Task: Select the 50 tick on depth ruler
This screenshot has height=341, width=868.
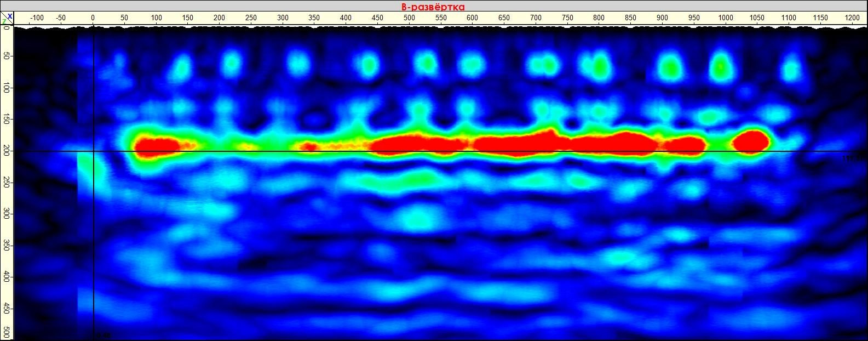Action: (x=6, y=56)
